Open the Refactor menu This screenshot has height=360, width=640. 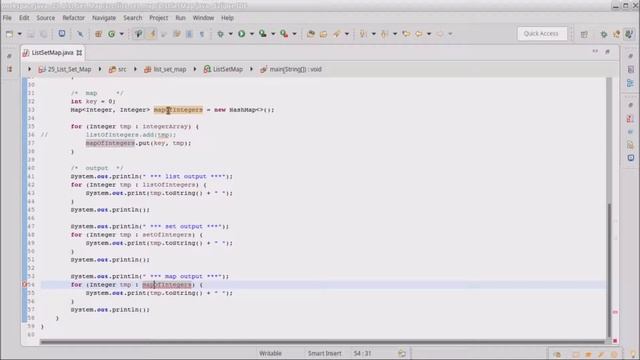click(x=73, y=18)
